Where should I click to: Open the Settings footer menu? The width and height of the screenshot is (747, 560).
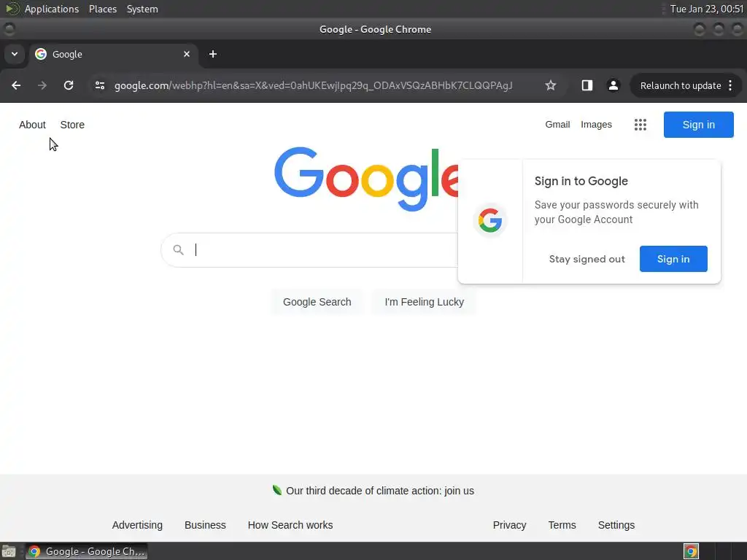point(616,525)
